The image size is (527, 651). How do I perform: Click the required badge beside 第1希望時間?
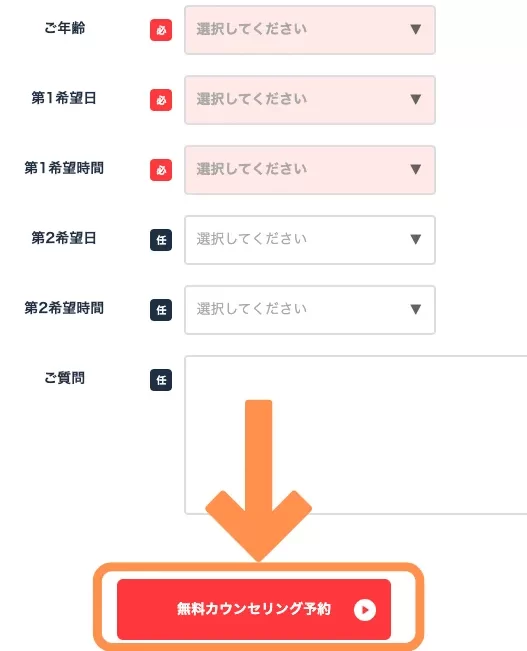click(161, 170)
